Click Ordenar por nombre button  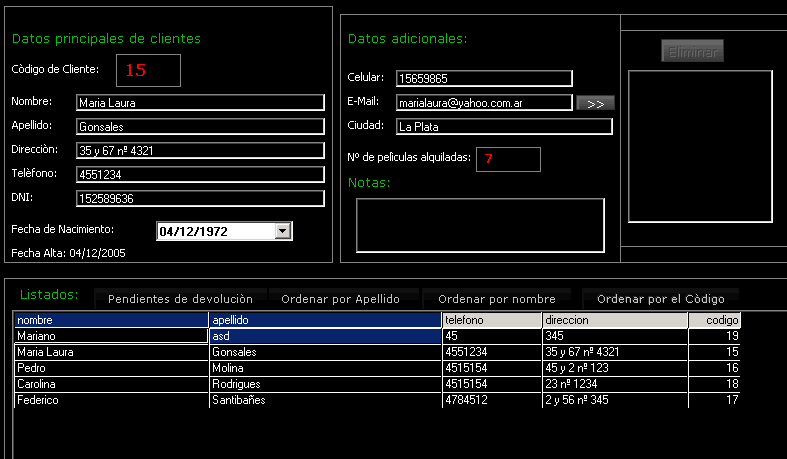497,298
